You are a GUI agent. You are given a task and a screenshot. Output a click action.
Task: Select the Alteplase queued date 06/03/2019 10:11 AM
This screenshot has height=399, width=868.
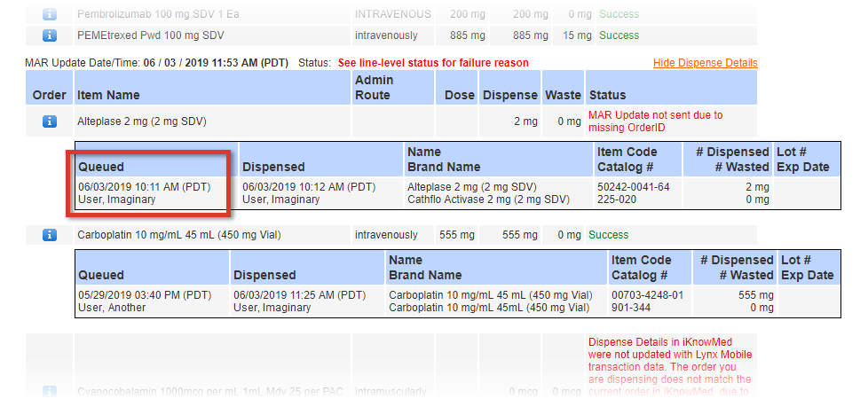(x=145, y=187)
